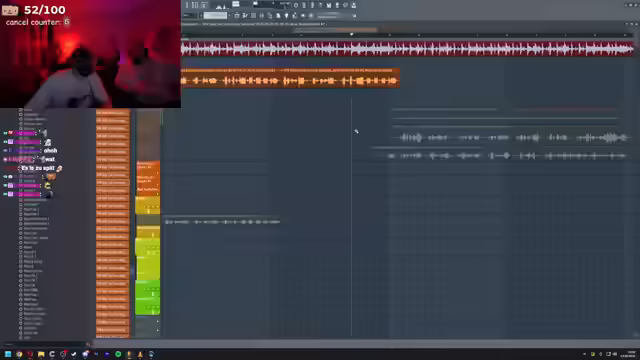640x360 pixels.
Task: Click the mountain-shaped waveform icon in top toolbar
Action: [222, 6]
